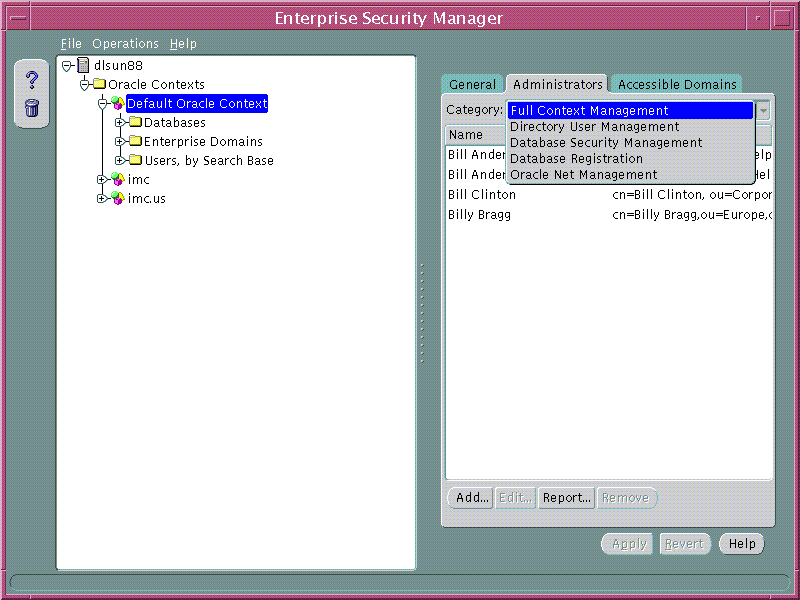Image resolution: width=800 pixels, height=600 pixels.
Task: Click the trash can delete icon
Action: point(32,108)
